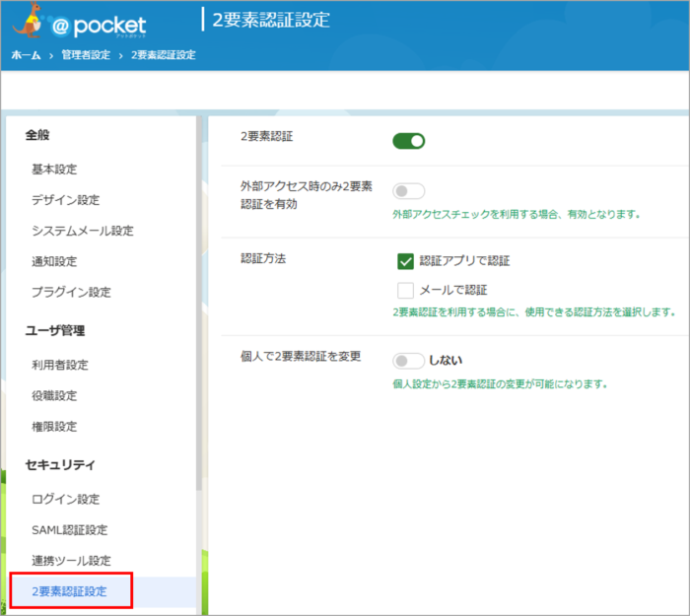The width and height of the screenshot is (690, 616).
Task: Click the @pocket kangaroo logo icon
Action: click(x=32, y=23)
